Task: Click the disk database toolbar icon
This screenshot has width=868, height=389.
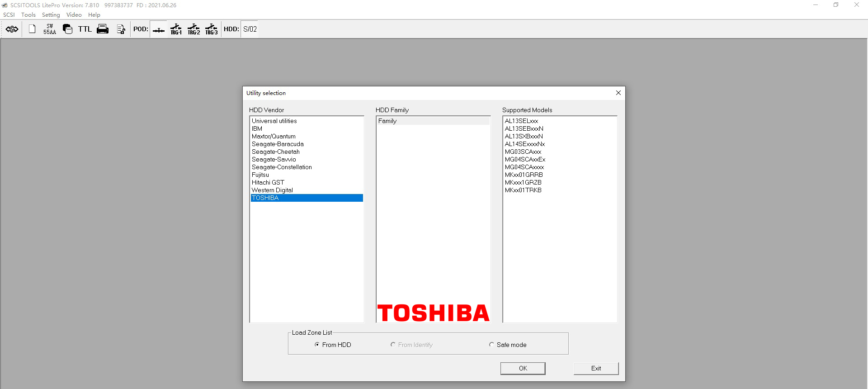Action: [67, 29]
